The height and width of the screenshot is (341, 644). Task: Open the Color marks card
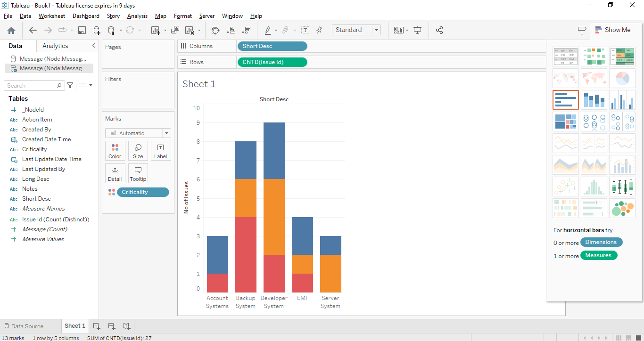click(115, 151)
